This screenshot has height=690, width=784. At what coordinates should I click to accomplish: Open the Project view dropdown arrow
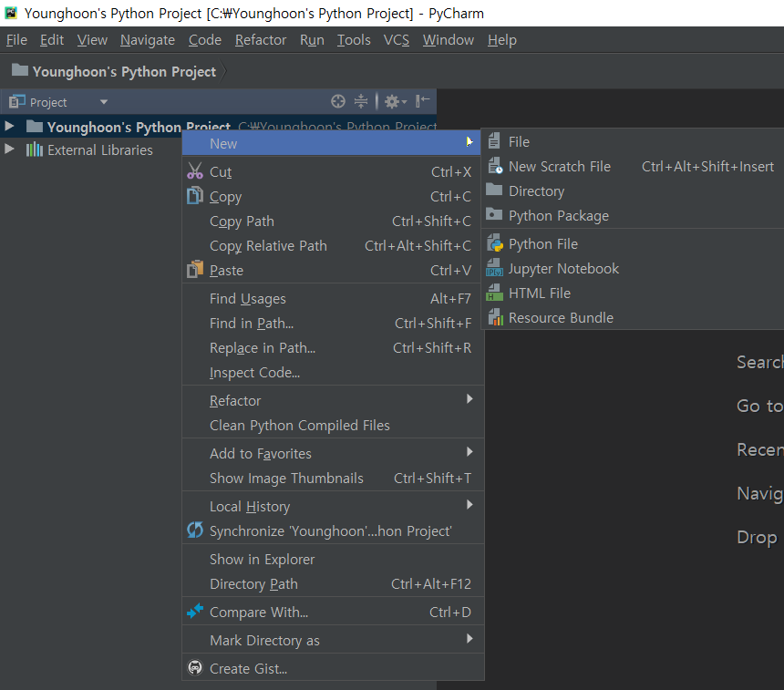pyautogui.click(x=104, y=102)
